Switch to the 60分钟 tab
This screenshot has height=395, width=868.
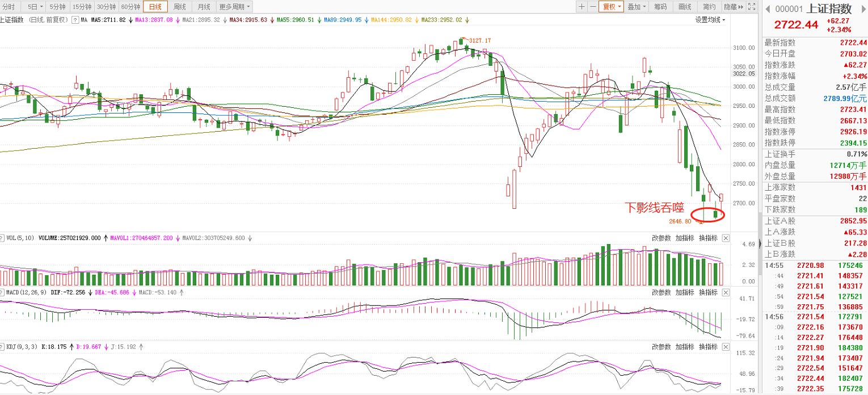[x=130, y=7]
